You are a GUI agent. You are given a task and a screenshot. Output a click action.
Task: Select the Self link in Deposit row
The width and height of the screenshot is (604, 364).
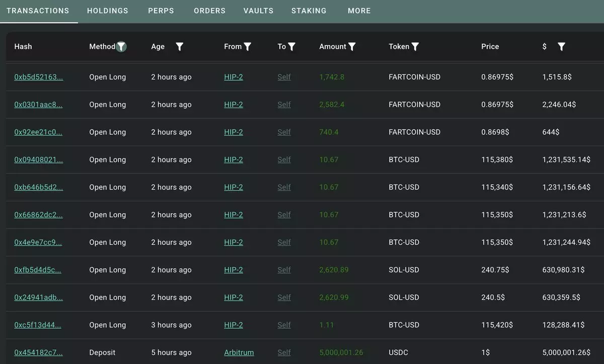(x=284, y=352)
